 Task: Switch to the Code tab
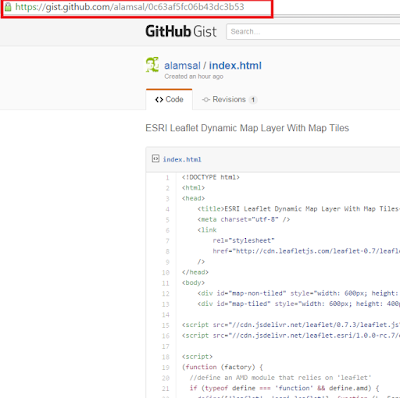pos(169,99)
